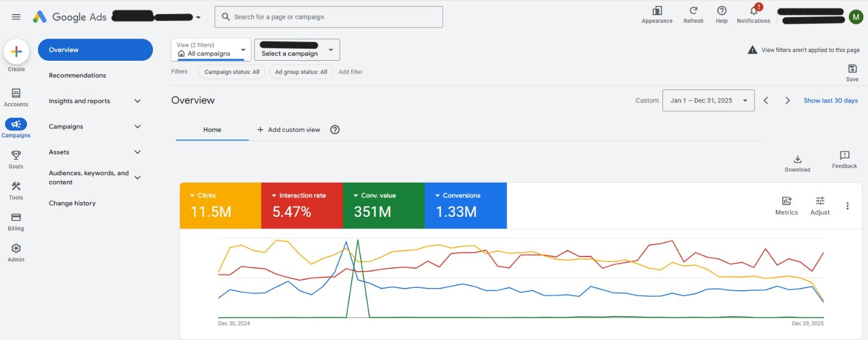Click the Adjust sliders icon
868x340 pixels.
[819, 201]
